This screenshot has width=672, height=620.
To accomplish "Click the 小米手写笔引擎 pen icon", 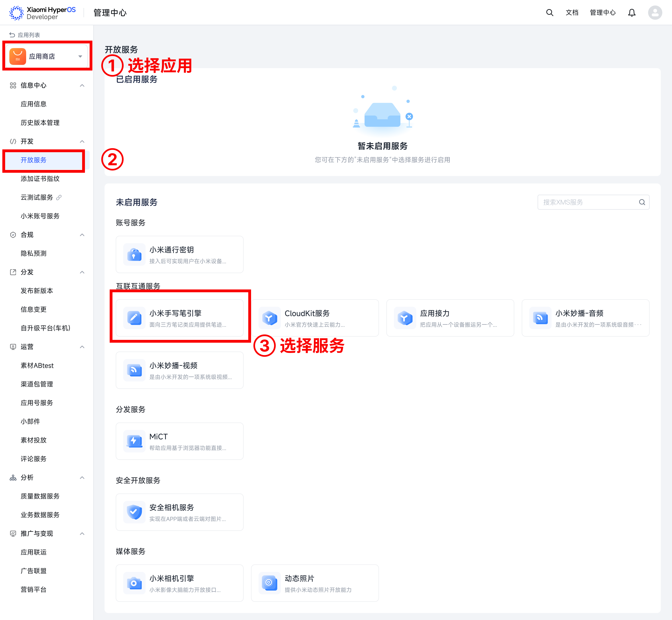I will (x=134, y=318).
